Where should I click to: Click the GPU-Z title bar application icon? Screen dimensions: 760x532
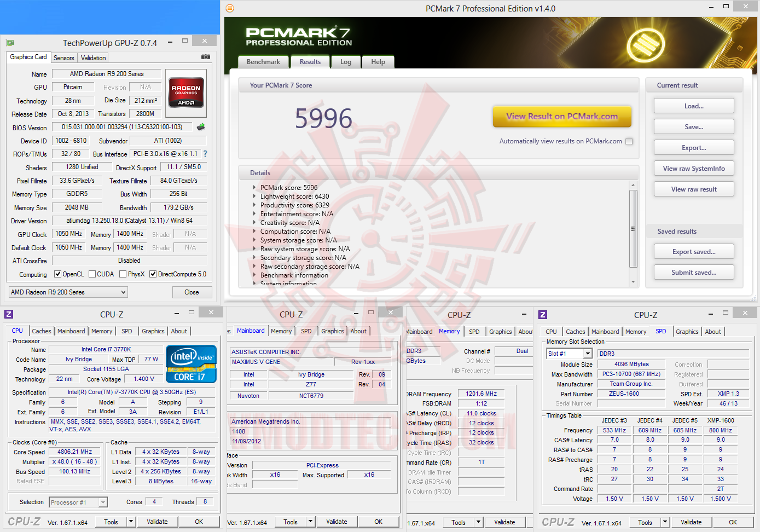10,43
